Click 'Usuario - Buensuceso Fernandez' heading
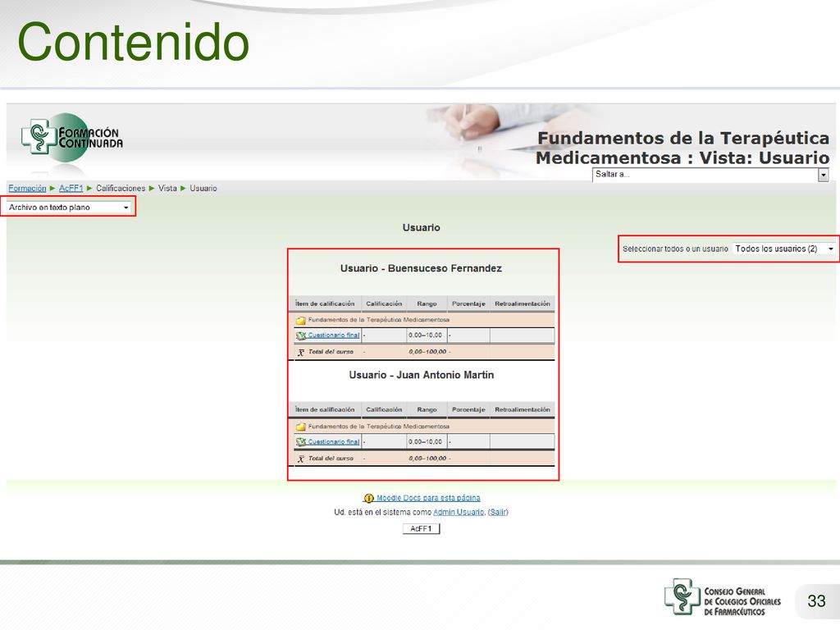 [x=421, y=268]
